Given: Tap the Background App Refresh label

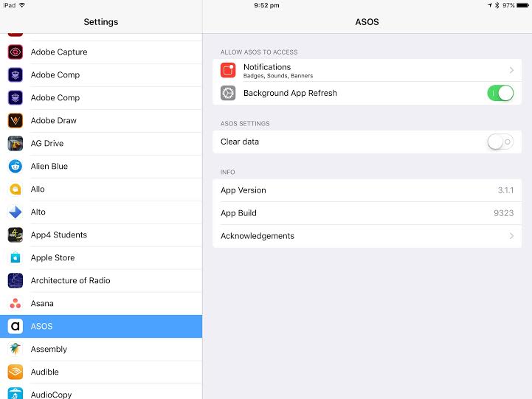Looking at the screenshot, I should (x=290, y=93).
